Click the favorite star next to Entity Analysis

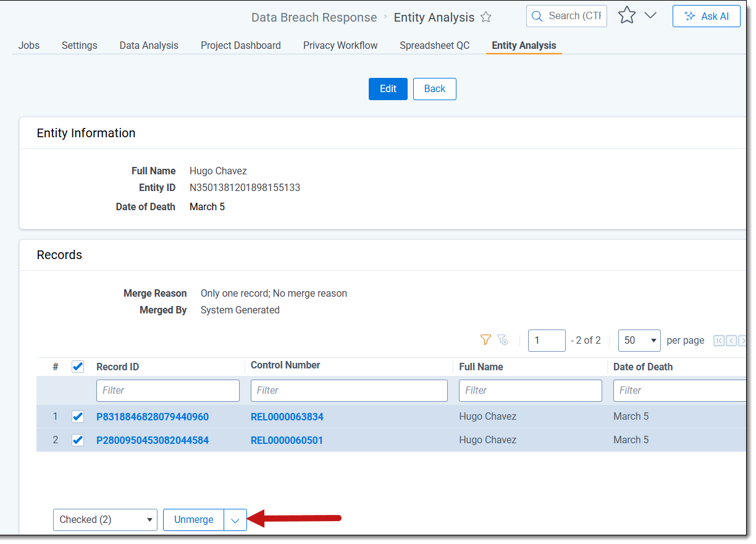click(x=486, y=17)
